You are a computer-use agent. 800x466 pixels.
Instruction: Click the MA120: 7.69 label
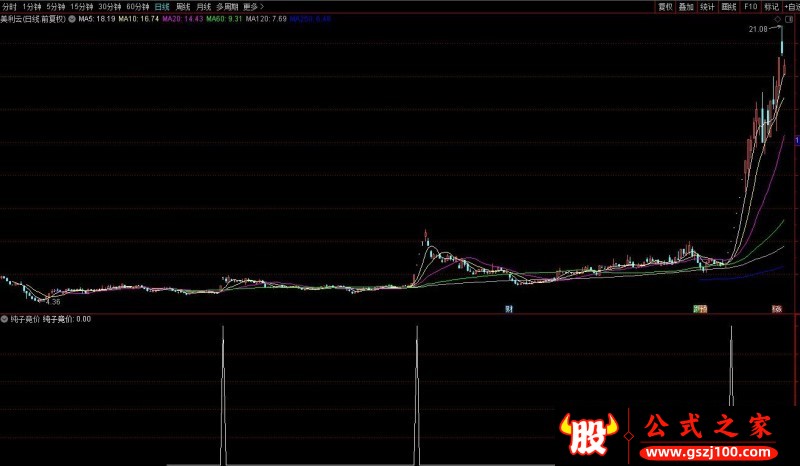[x=266, y=19]
